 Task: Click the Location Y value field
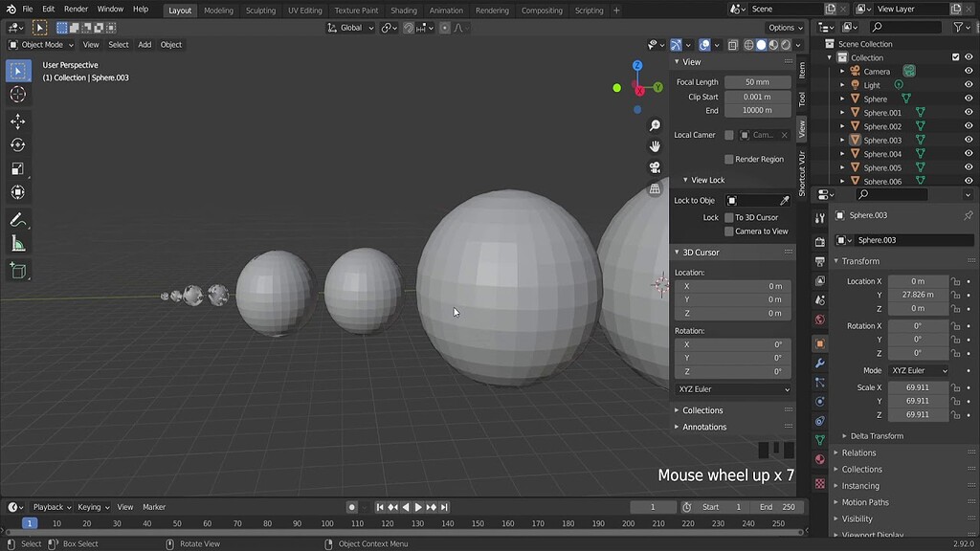coord(916,296)
